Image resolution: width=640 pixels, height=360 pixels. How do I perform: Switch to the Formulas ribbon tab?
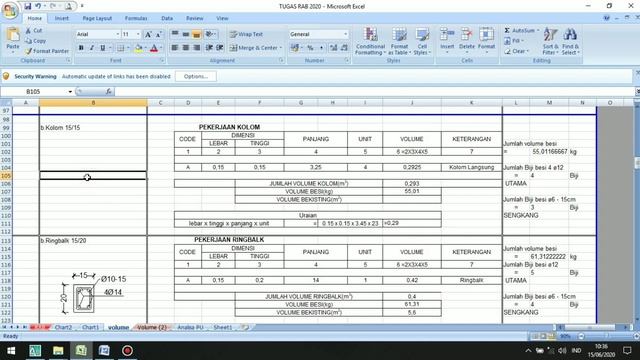pos(136,18)
